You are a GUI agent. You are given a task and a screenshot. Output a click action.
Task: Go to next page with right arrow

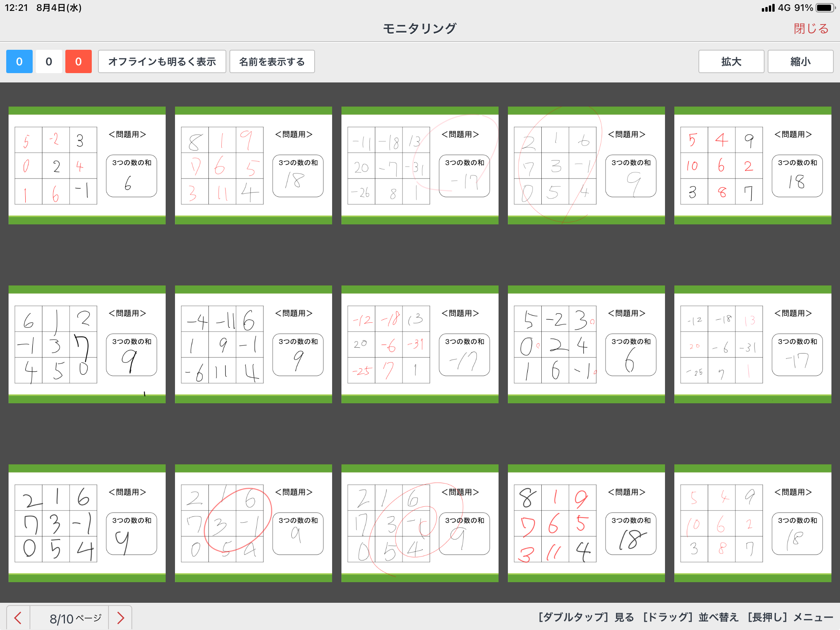(121, 618)
